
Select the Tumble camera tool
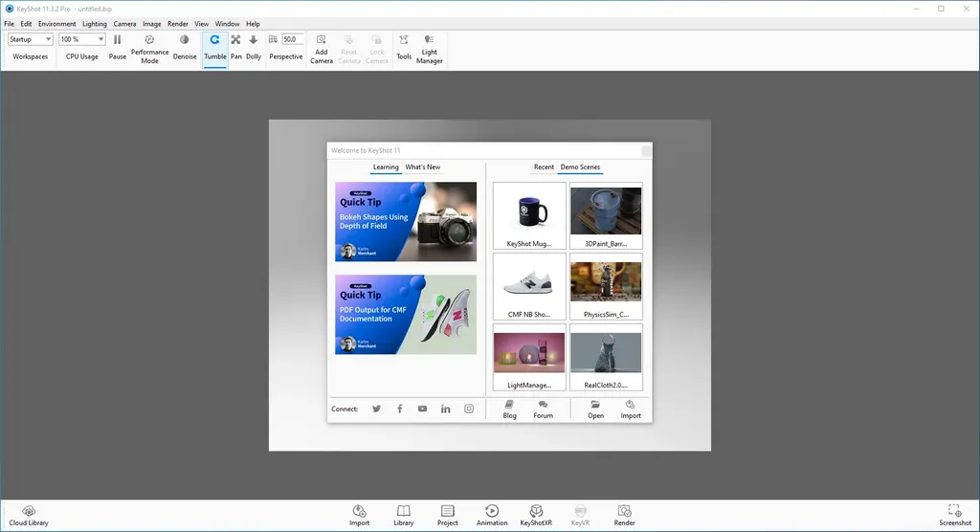215,48
